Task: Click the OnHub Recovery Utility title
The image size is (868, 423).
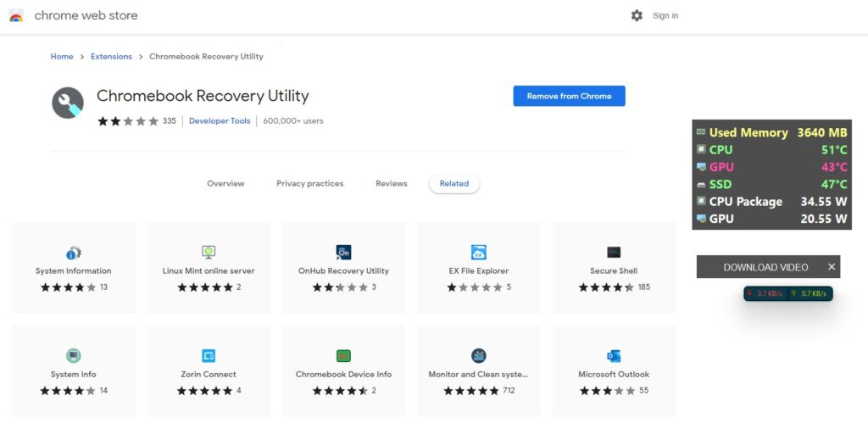Action: [x=344, y=270]
